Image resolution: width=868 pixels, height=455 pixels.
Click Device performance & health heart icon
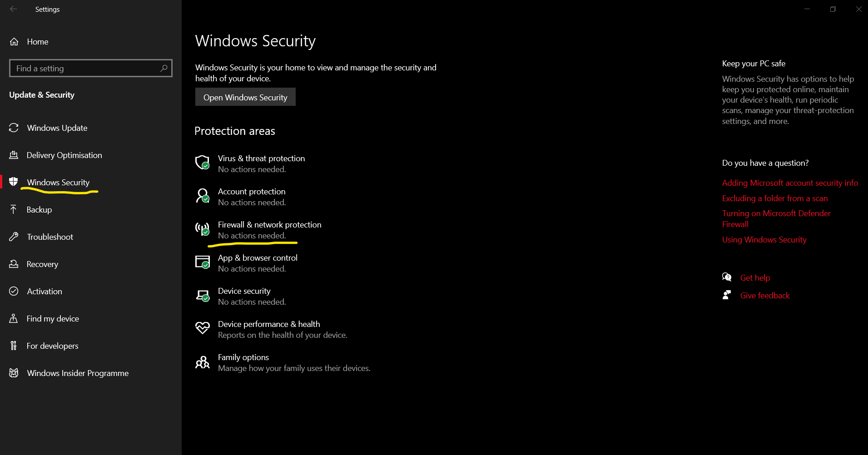pyautogui.click(x=202, y=327)
